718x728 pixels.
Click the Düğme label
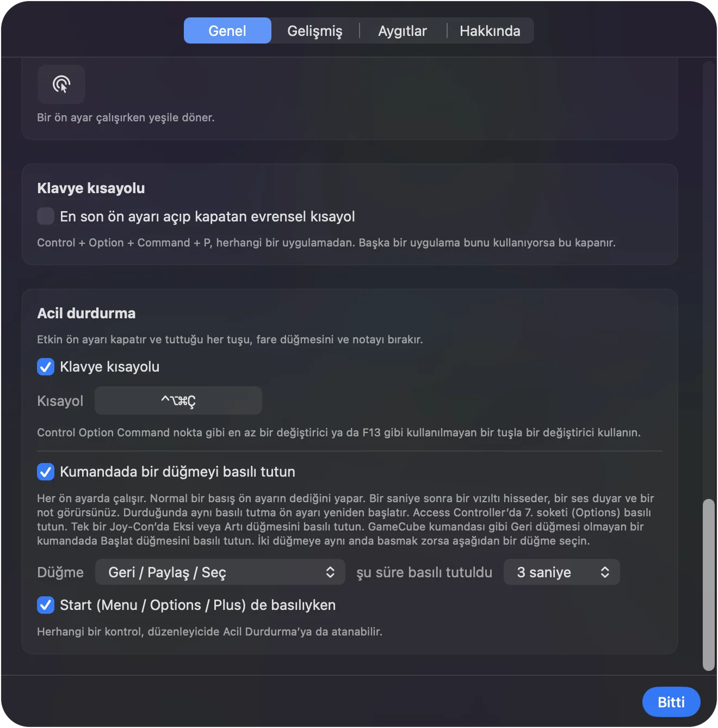coord(60,572)
